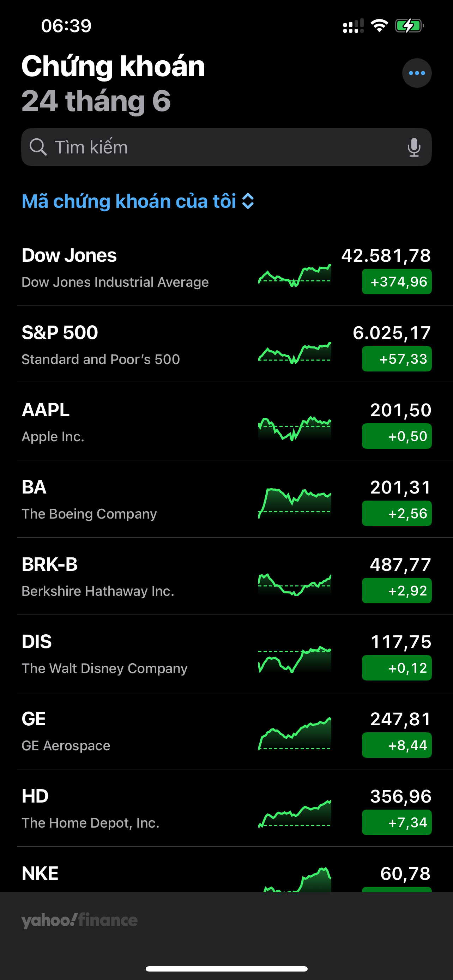The image size is (453, 980).
Task: Tap the magnifying glass search icon
Action: (x=38, y=147)
